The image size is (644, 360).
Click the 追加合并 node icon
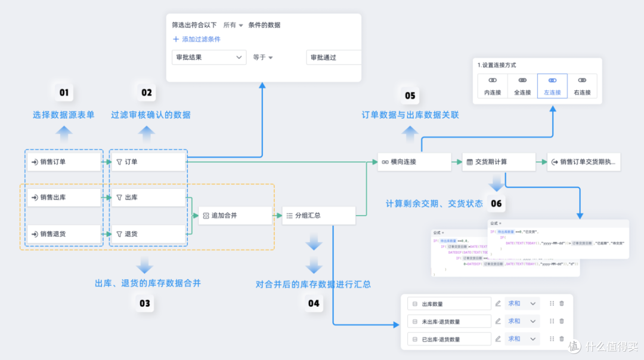[x=206, y=216]
